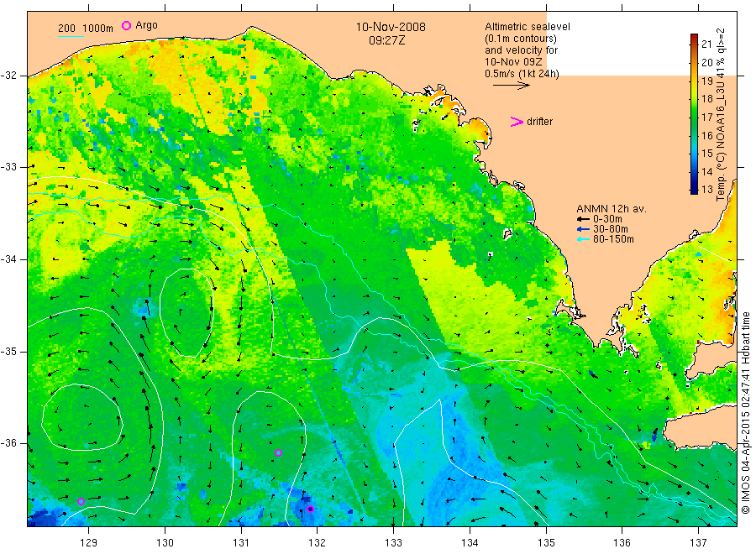Click the magenta Argo circle in the legend
Viewport: 756px width, 554px height.
coord(126,25)
